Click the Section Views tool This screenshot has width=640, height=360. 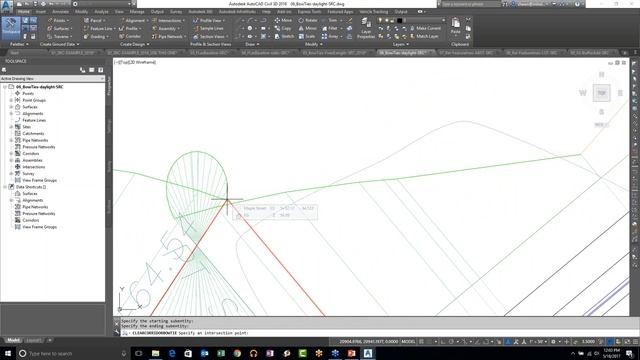pyautogui.click(x=210, y=36)
